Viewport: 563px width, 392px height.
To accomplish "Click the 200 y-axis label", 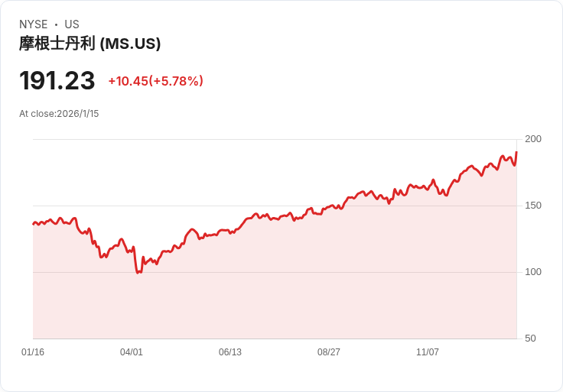I will point(533,139).
